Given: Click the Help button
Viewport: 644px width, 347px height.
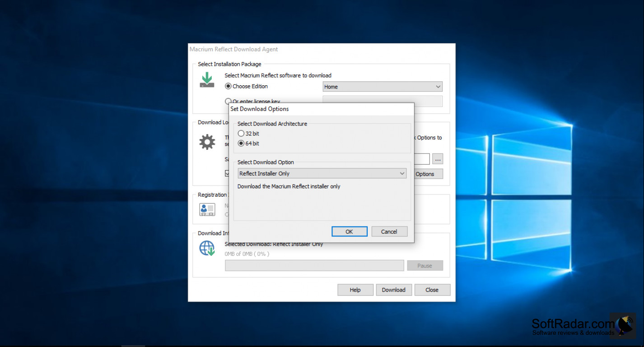Looking at the screenshot, I should 355,290.
